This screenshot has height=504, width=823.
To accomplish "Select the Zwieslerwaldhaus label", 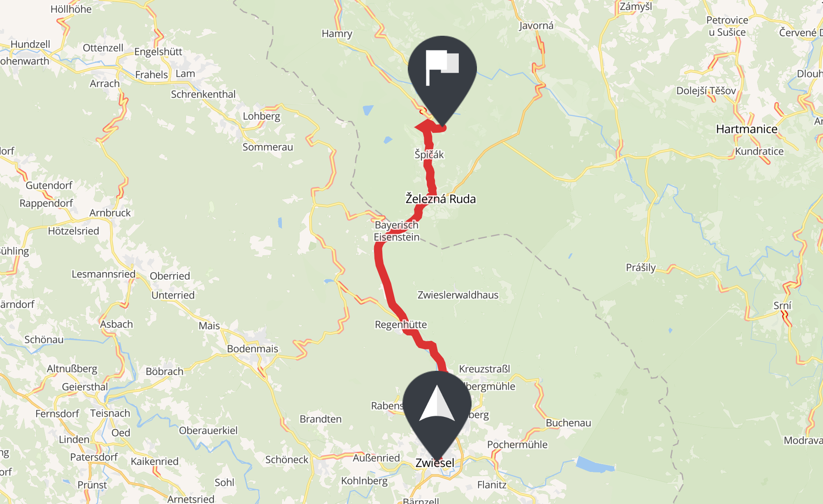I will 458,295.
